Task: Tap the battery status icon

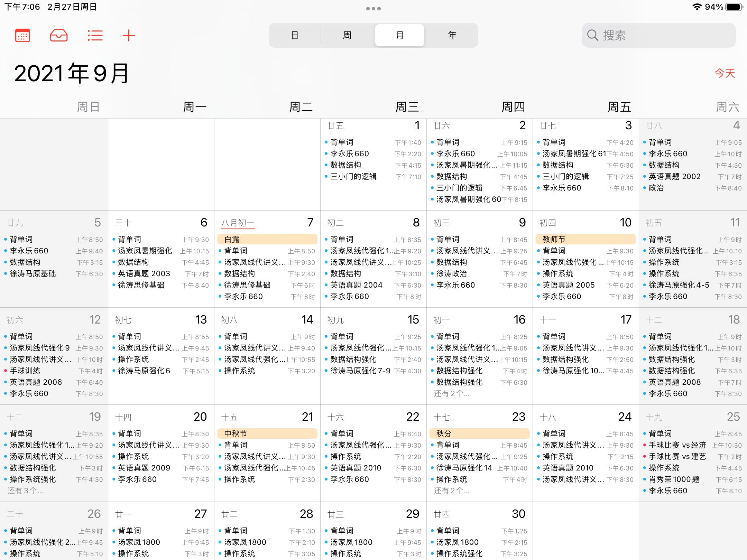Action: coord(734,7)
